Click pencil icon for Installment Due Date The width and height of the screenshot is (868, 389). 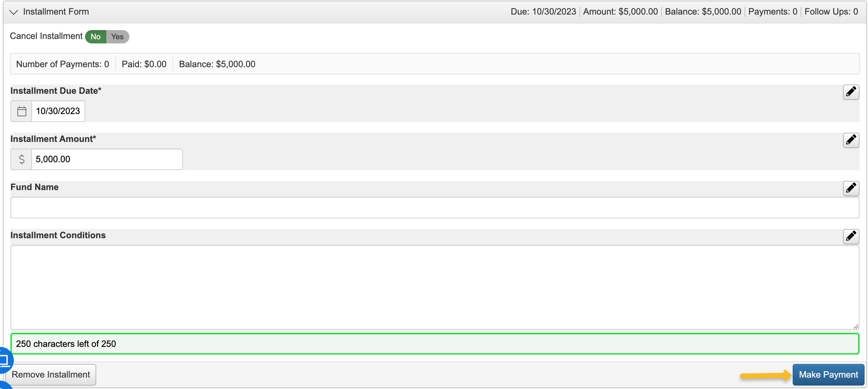851,92
